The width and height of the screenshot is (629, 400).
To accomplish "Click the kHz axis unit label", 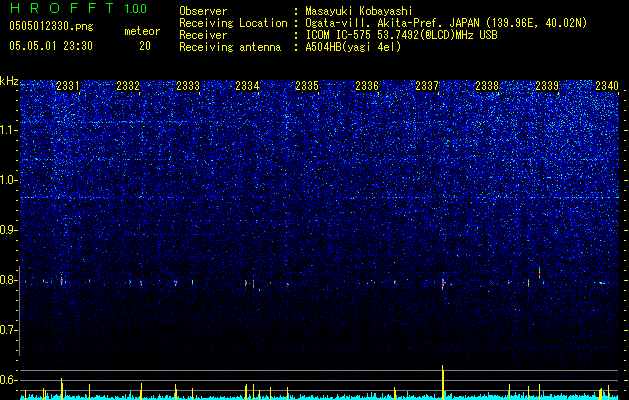I will tap(9, 81).
